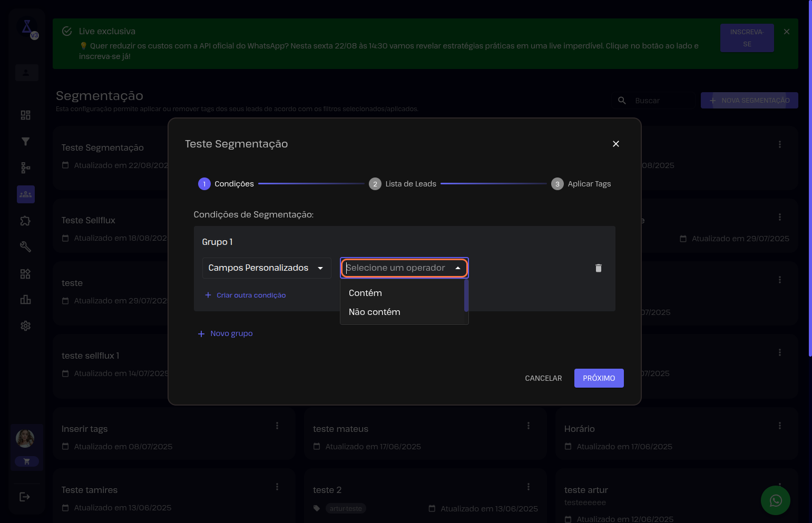812x523 pixels.
Task: Click the artur teste tag chip
Action: pyautogui.click(x=346, y=508)
